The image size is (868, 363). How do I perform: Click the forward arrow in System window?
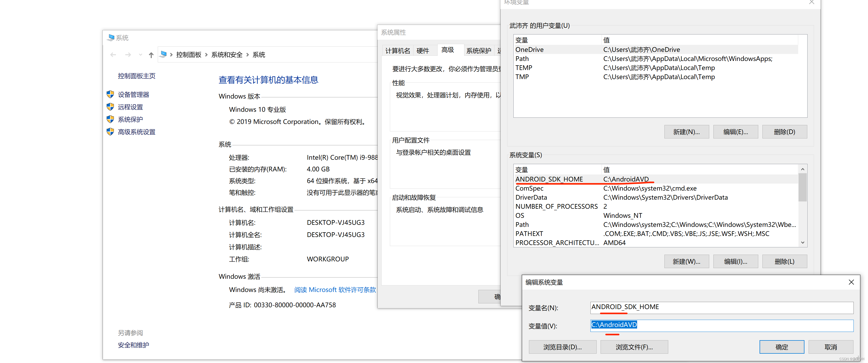(128, 55)
